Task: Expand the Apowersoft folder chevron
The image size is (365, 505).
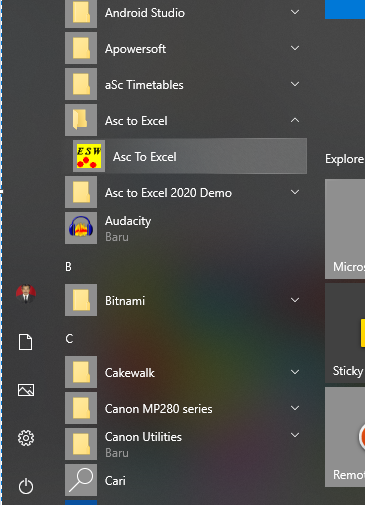Action: tap(295, 48)
